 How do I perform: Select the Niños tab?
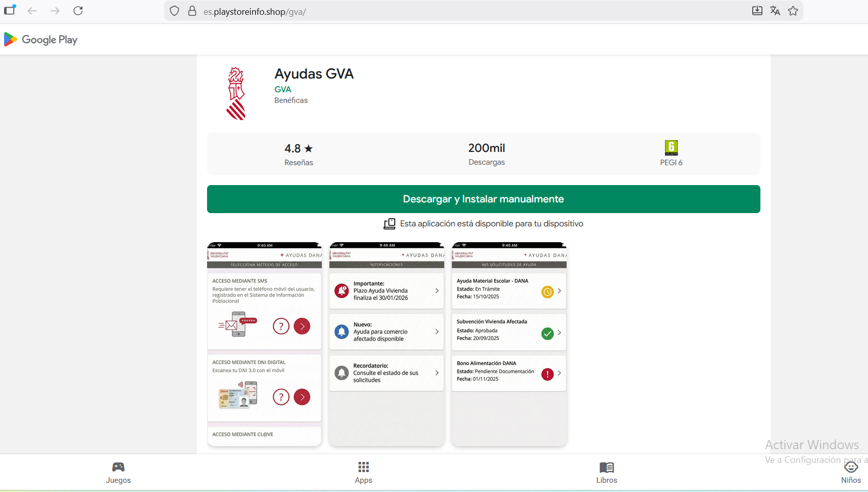(851, 473)
